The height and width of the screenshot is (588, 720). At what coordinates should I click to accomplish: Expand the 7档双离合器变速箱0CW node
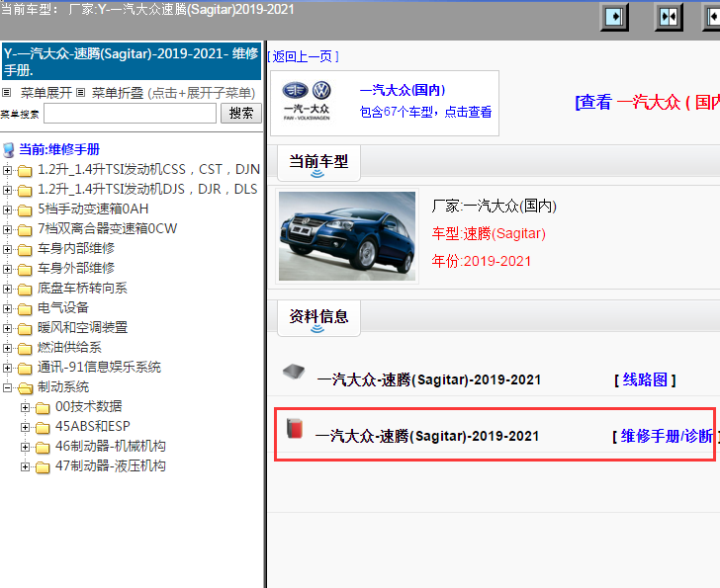pos(7,229)
